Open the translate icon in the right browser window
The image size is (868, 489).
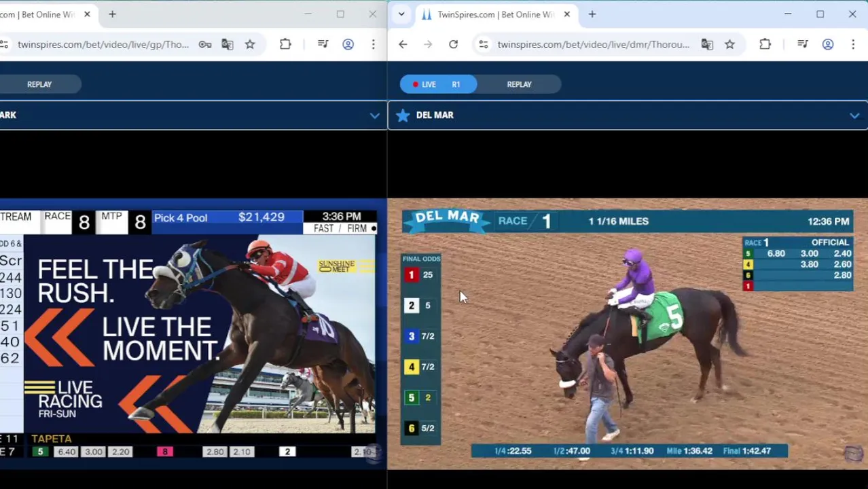[707, 44]
